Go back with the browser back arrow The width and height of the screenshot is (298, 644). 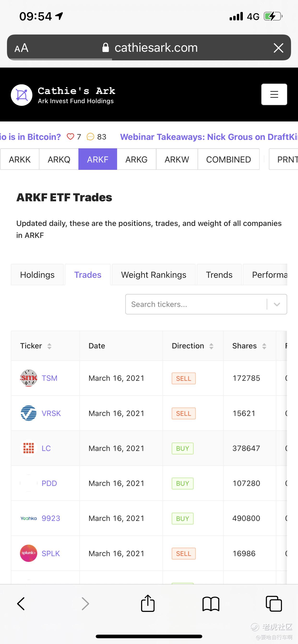tap(21, 604)
